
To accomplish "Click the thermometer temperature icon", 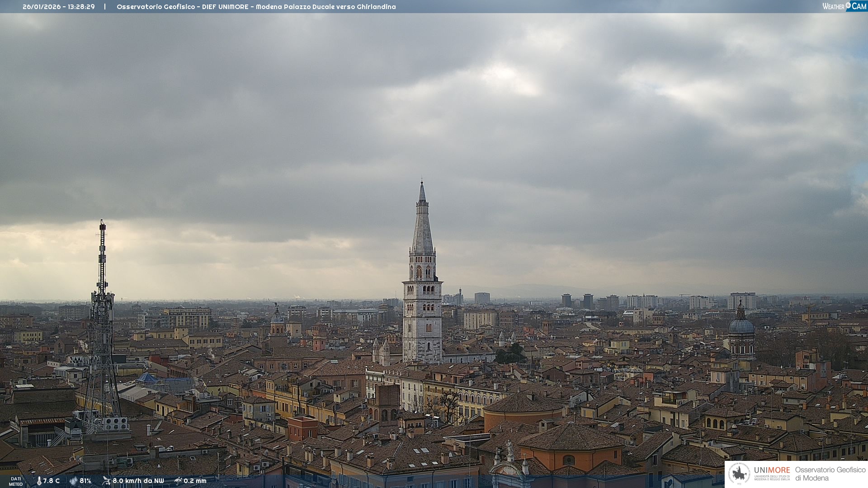I will click(x=39, y=481).
